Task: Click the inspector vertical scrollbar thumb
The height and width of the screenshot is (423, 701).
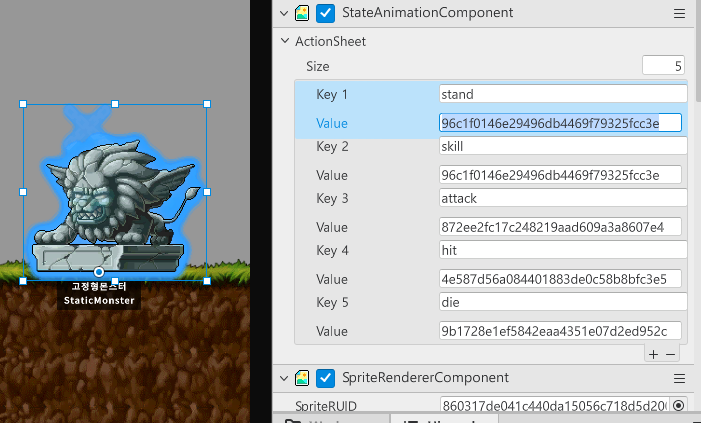Action: point(698,51)
